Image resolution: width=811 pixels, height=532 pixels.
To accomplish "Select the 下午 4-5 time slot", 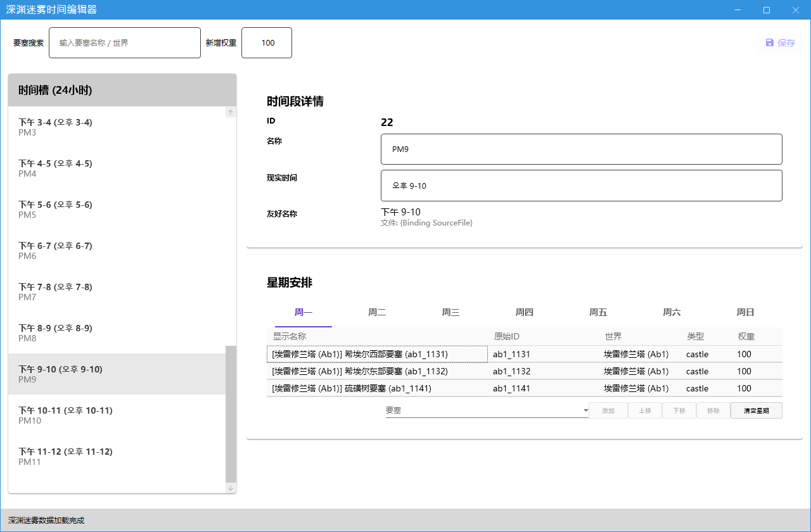I will [x=117, y=168].
